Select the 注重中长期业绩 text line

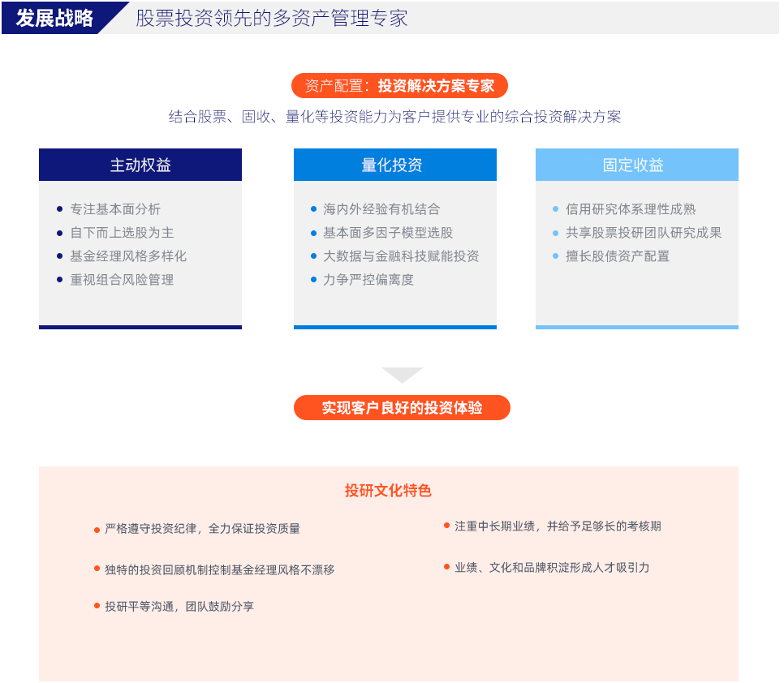pos(558,526)
